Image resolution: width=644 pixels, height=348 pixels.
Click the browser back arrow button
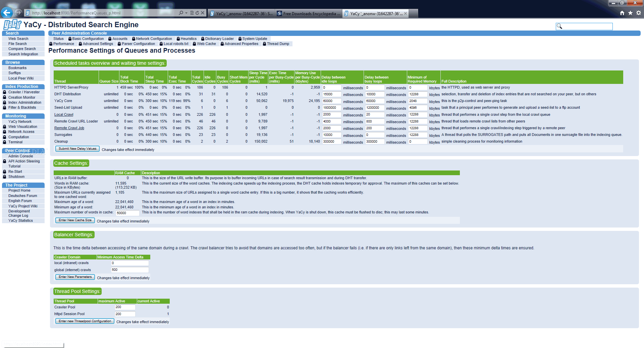pos(7,13)
